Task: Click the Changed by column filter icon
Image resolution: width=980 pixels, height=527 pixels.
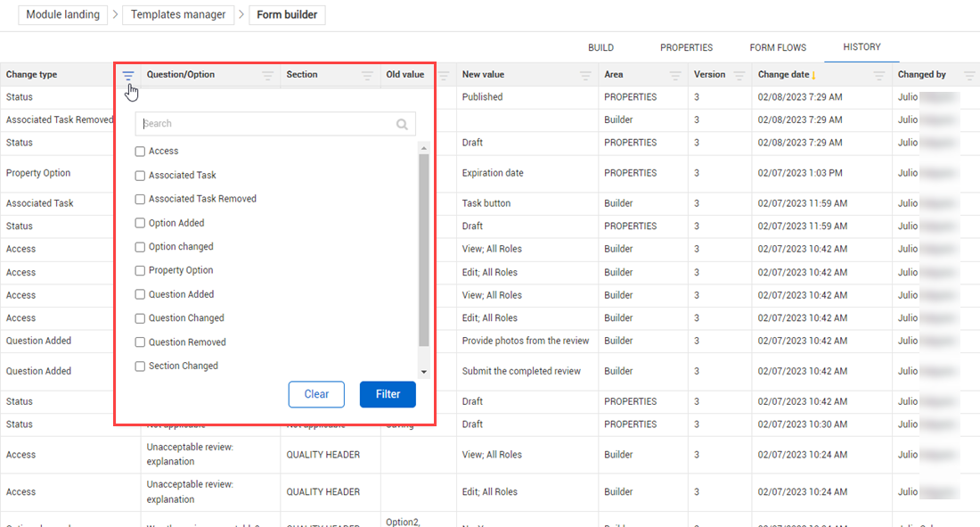Action: tap(969, 76)
